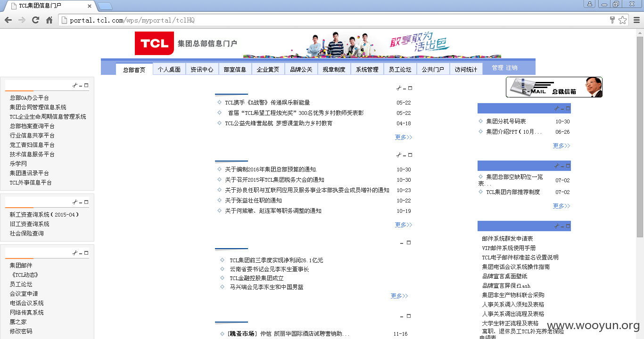Screen dimensions: 644x339
Task: Click wrench icon above 关于编制2016年 notices list
Action: pos(398,155)
